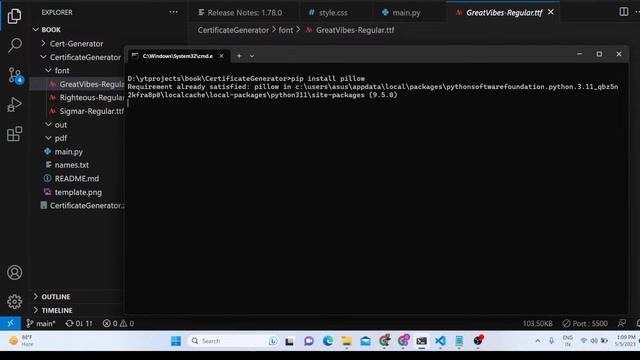Close the GreatVibes-Regular.ttf tab
Image resolution: width=640 pixels, height=360 pixels.
tap(551, 12)
